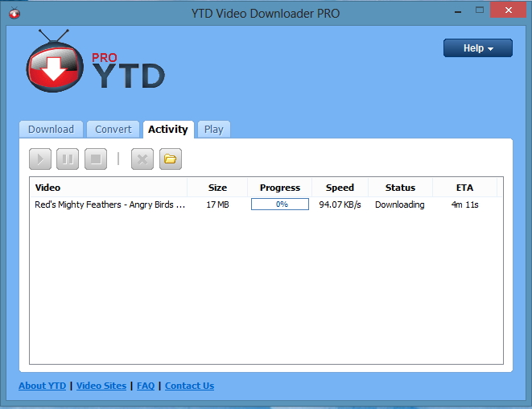Screen dimensions: 532x409
Task: Click the 0% progress bar
Action: [x=280, y=204]
